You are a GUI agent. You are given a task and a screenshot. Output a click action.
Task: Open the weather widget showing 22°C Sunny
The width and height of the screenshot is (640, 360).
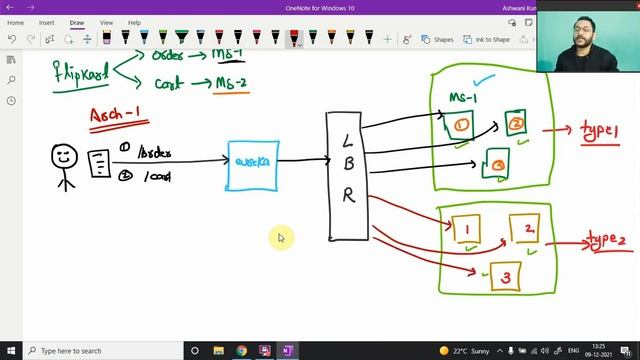coord(464,351)
